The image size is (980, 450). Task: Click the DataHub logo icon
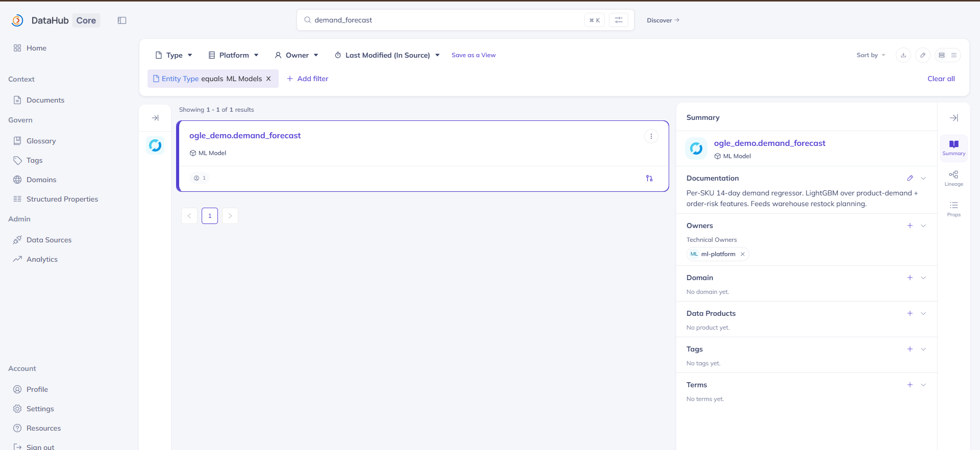(17, 20)
